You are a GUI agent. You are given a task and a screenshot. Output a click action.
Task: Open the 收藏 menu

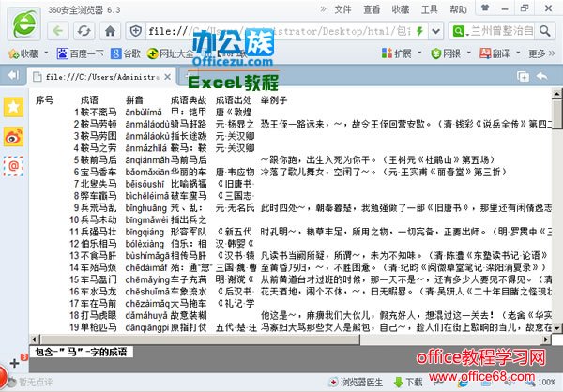pyautogui.click(x=401, y=9)
